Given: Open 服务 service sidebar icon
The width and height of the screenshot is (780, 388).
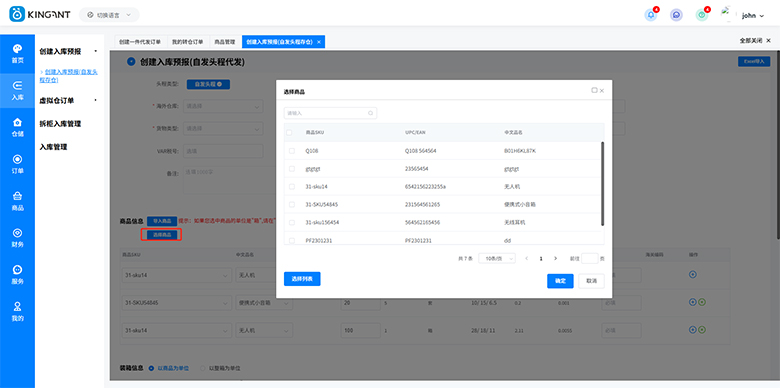Looking at the screenshot, I should [x=17, y=275].
